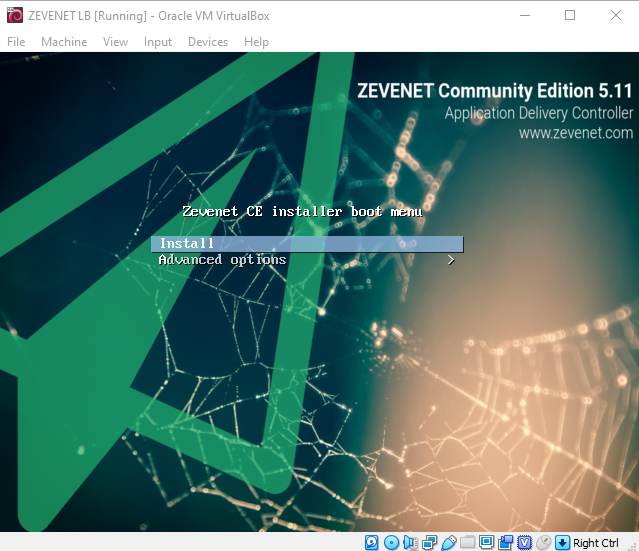Expand Advanced options submenu arrow

(451, 260)
